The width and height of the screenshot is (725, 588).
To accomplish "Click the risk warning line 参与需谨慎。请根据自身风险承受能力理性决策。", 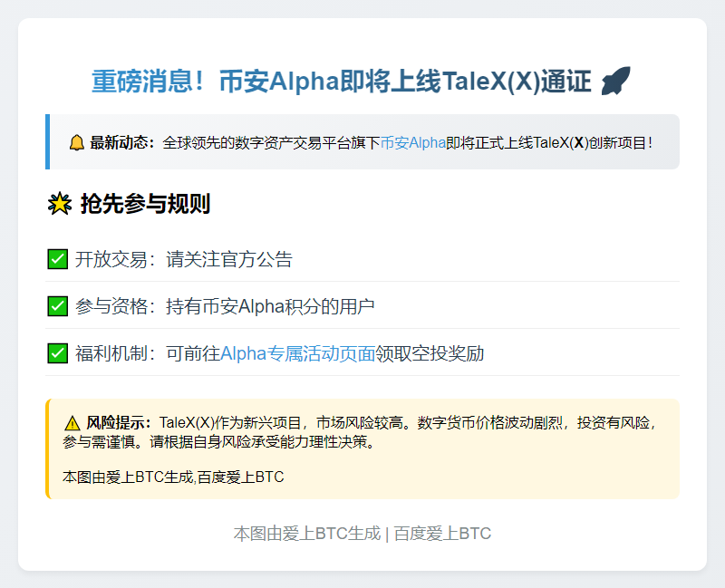I will click(x=220, y=442).
